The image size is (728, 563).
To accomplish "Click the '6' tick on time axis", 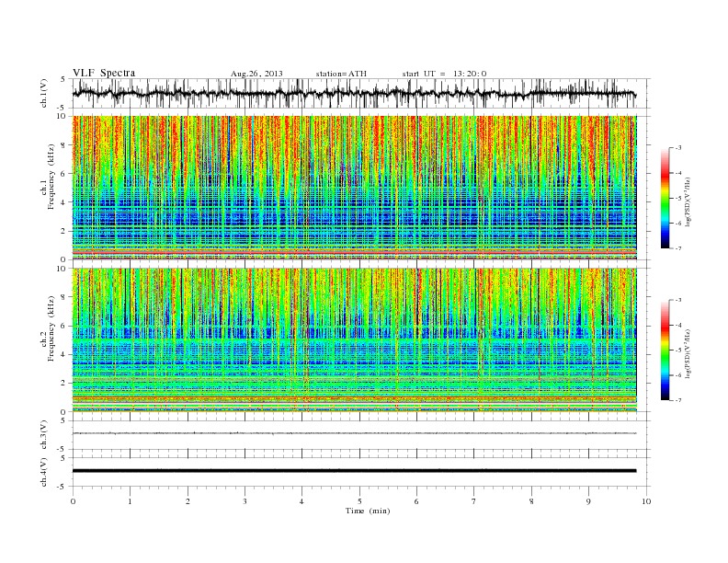I will point(416,501).
